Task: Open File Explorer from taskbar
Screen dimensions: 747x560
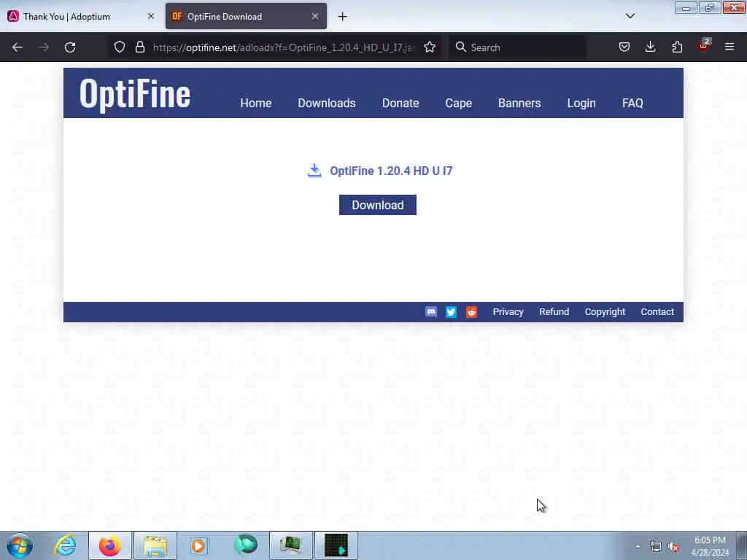Action: coord(155,545)
